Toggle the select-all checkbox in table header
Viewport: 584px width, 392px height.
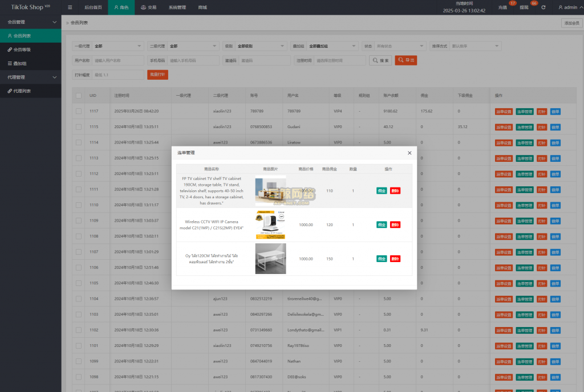(x=79, y=96)
